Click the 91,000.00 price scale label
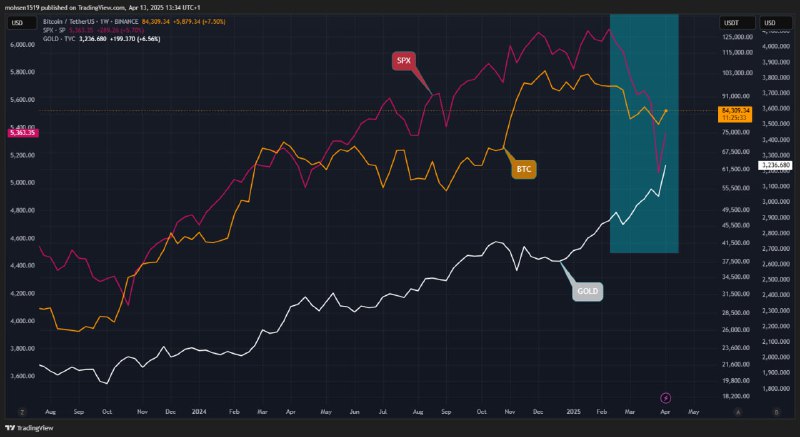800x437 pixels. tap(737, 96)
